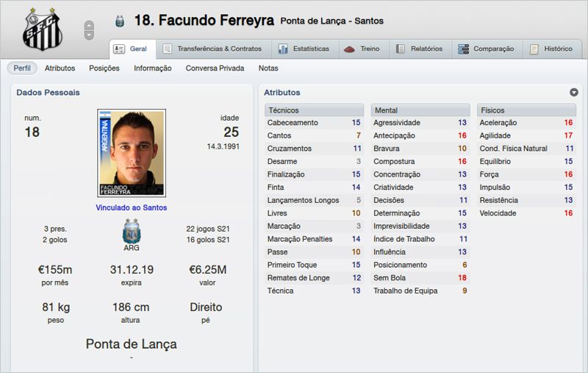Step to the previous player with the up arrow
The height and width of the screenshot is (373, 588).
point(90,25)
